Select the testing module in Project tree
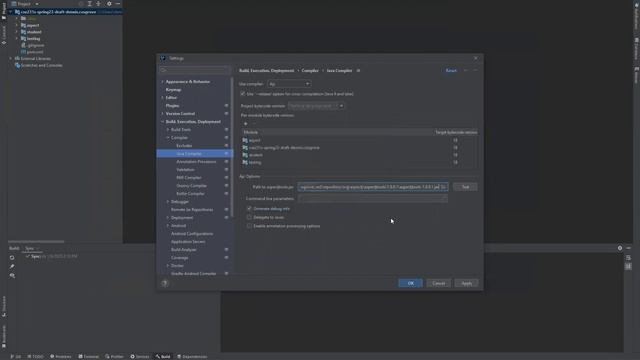This screenshot has height=360, width=640. (x=33, y=39)
